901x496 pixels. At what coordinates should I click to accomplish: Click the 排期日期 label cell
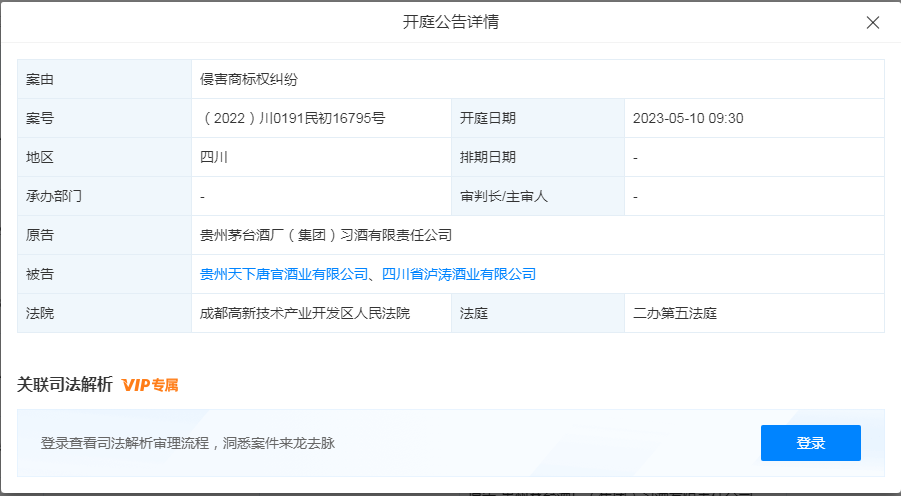538,157
